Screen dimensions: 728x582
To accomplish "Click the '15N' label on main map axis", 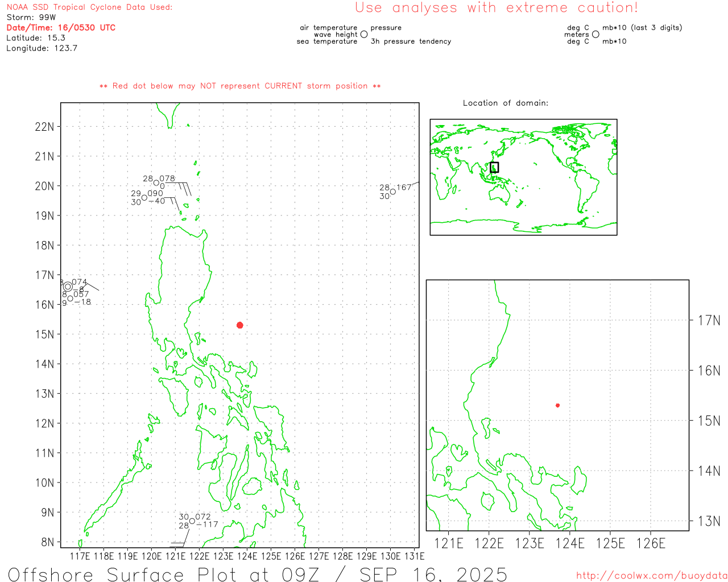I will pyautogui.click(x=44, y=334).
